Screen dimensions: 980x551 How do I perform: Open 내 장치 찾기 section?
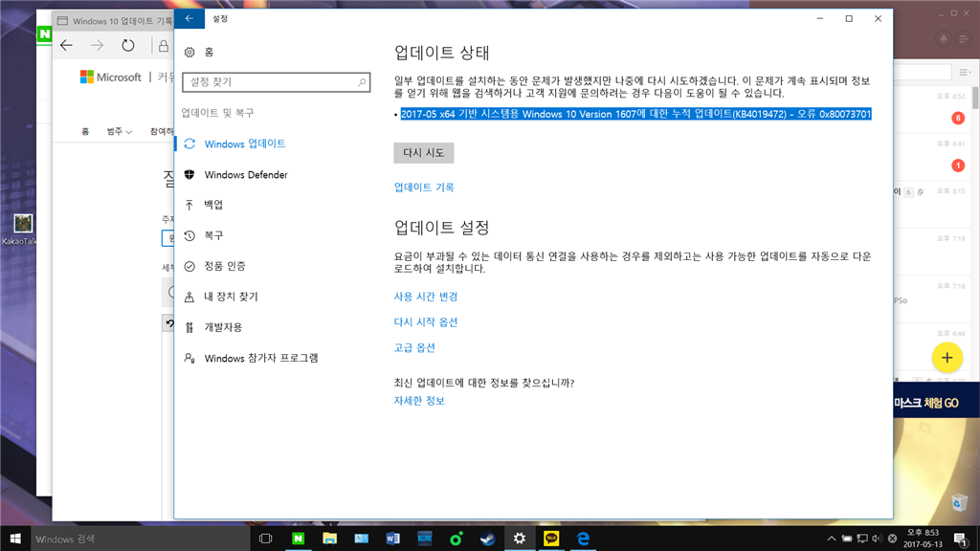point(232,297)
